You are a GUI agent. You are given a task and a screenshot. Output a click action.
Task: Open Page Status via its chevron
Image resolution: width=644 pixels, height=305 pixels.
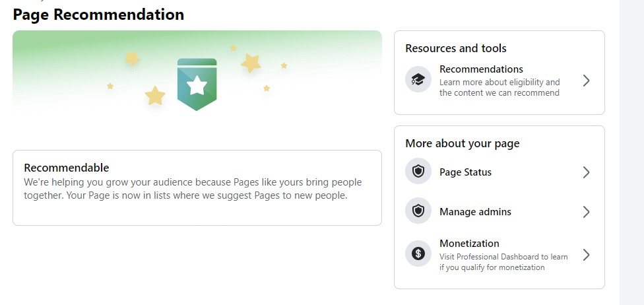[586, 172]
